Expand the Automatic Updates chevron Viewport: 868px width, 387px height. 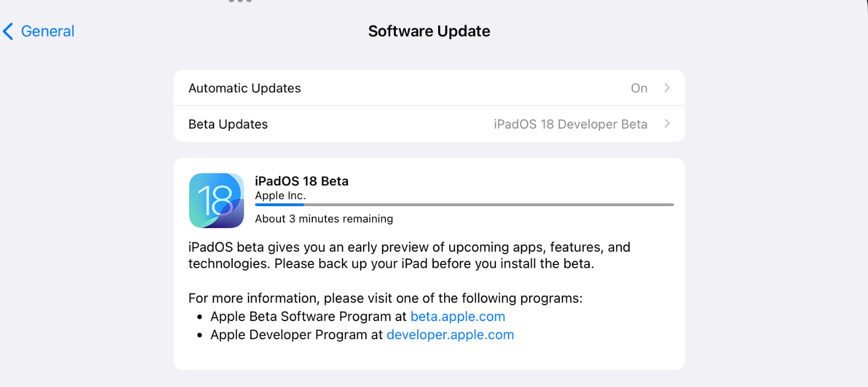(x=667, y=88)
